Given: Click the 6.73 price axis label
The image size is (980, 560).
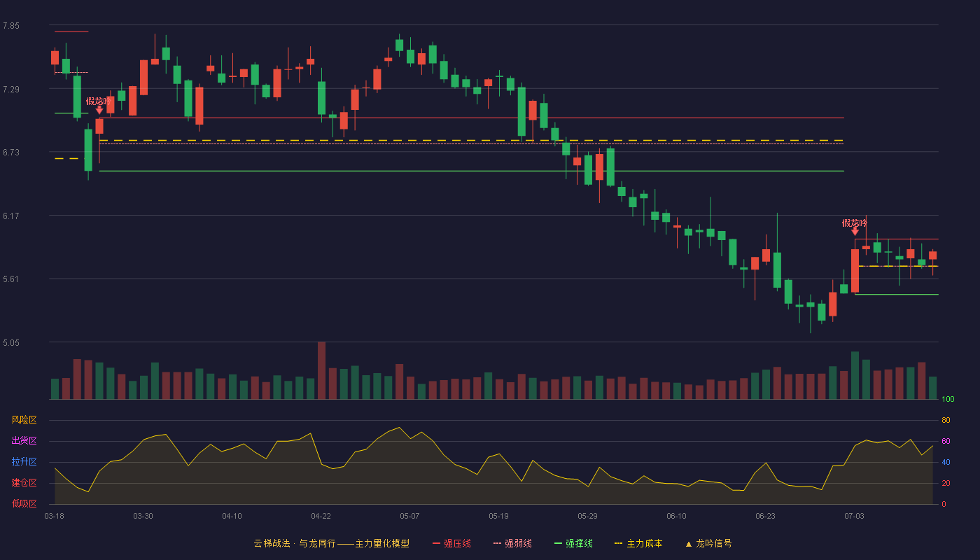Looking at the screenshot, I should tap(11, 153).
